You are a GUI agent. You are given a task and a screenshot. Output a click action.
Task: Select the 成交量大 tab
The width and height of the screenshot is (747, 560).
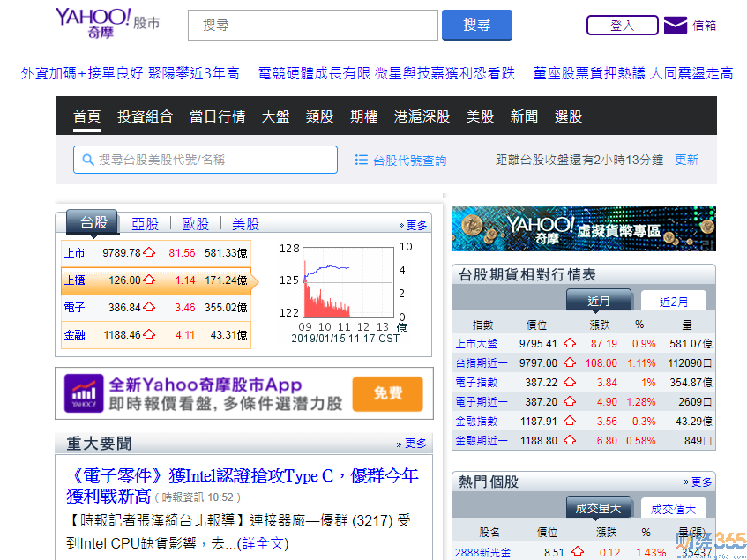point(599,509)
